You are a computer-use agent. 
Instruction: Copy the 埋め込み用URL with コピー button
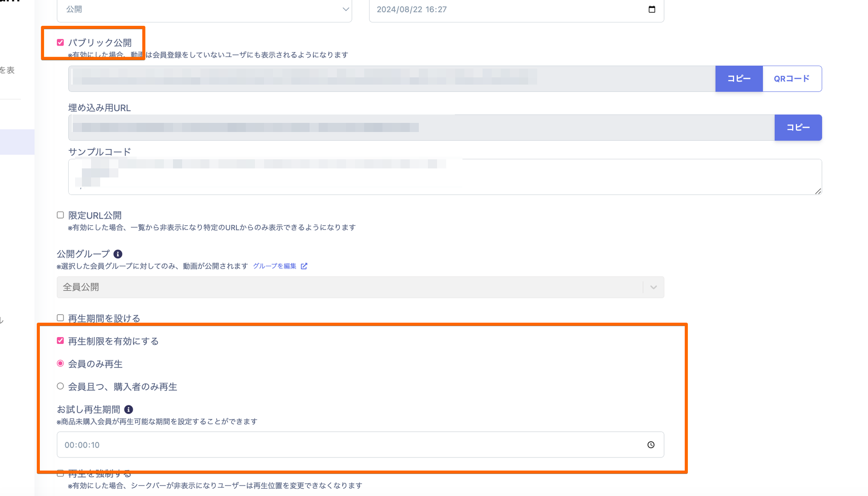(x=798, y=127)
